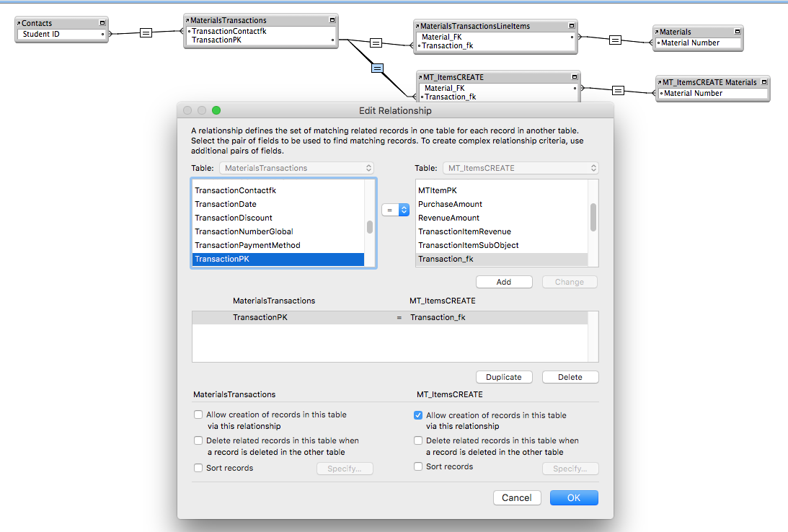Collapse the Contacts table occurrence
This screenshot has width=788, height=532.
coord(102,22)
